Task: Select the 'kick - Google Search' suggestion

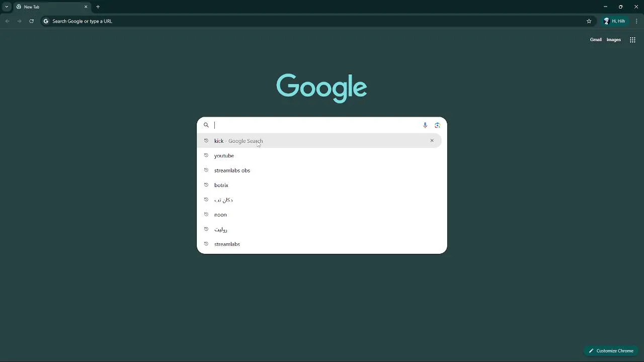Action: (x=319, y=141)
